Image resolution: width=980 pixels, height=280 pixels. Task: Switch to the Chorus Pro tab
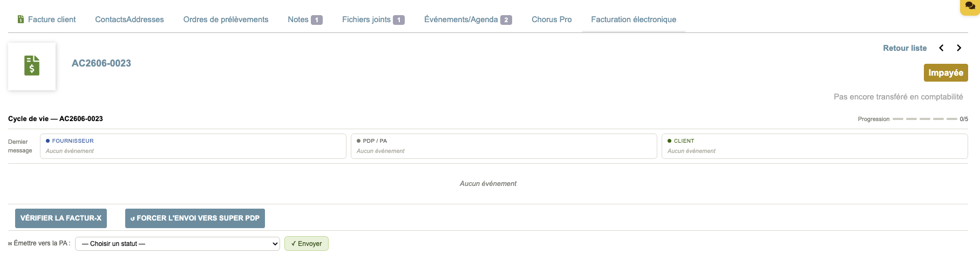[x=552, y=19]
